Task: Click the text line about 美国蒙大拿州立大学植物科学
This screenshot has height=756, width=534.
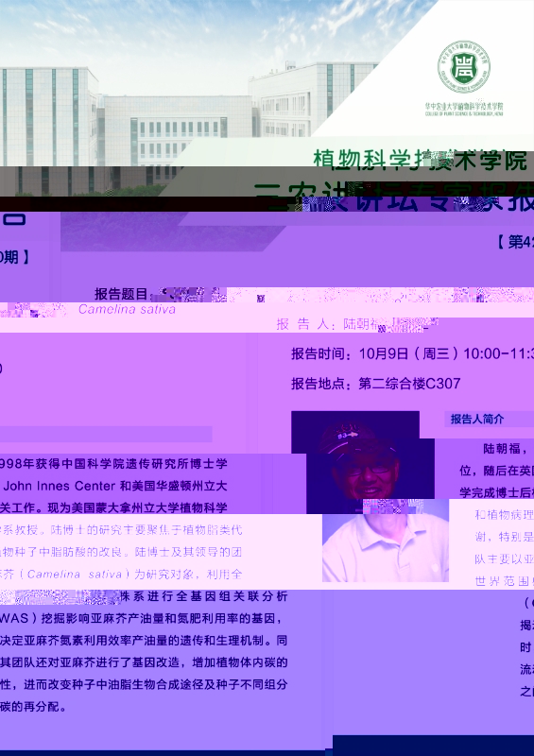Action: click(113, 508)
